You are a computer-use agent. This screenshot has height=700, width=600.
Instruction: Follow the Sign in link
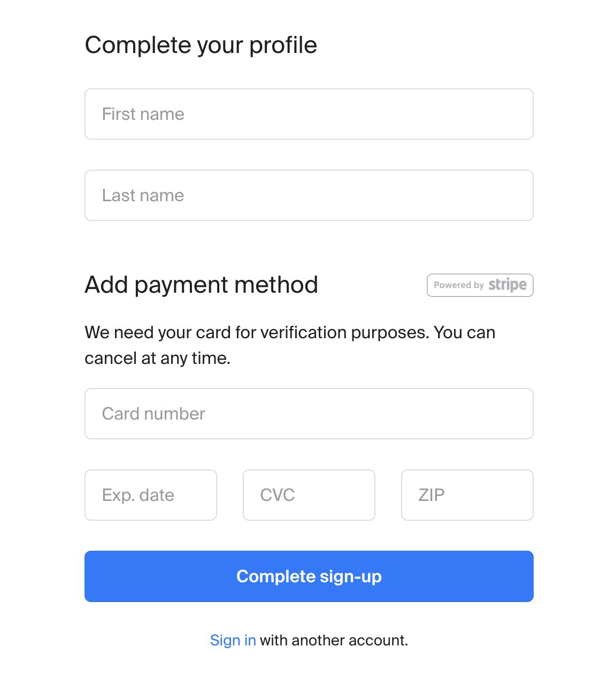pyautogui.click(x=233, y=640)
